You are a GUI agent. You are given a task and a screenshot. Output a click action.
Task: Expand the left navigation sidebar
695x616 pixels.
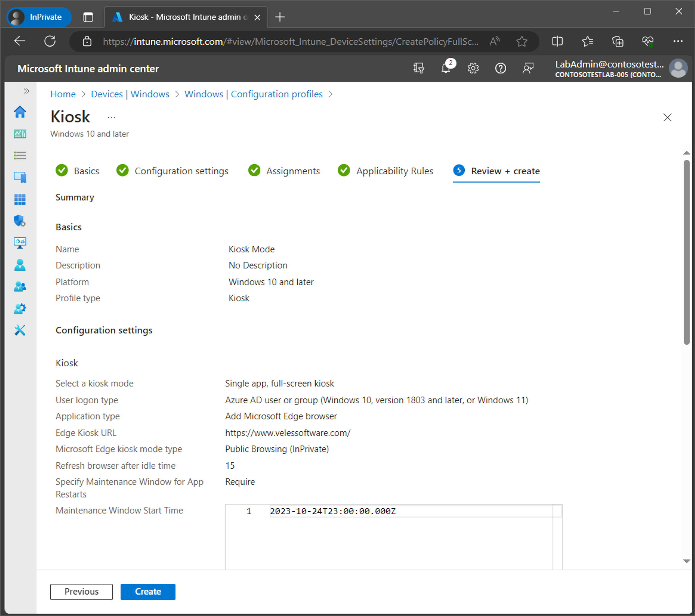pos(27,91)
